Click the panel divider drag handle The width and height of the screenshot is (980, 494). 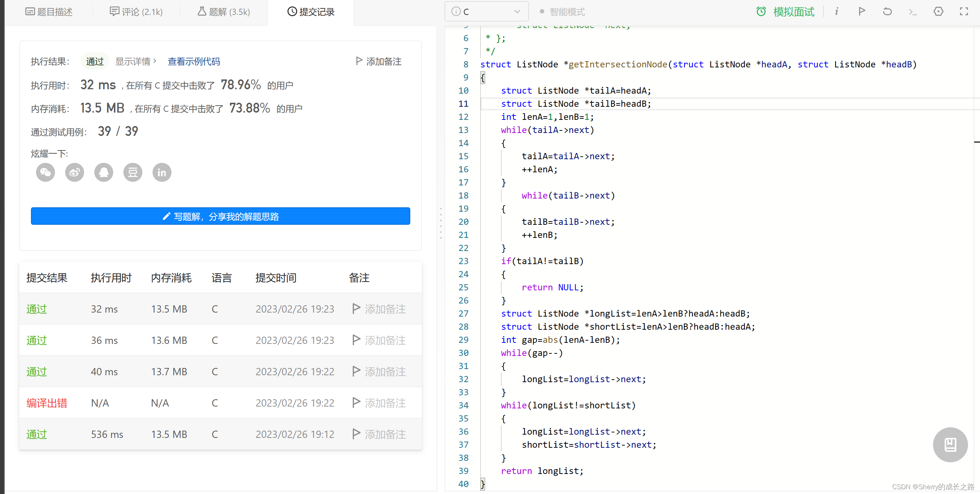tap(440, 223)
